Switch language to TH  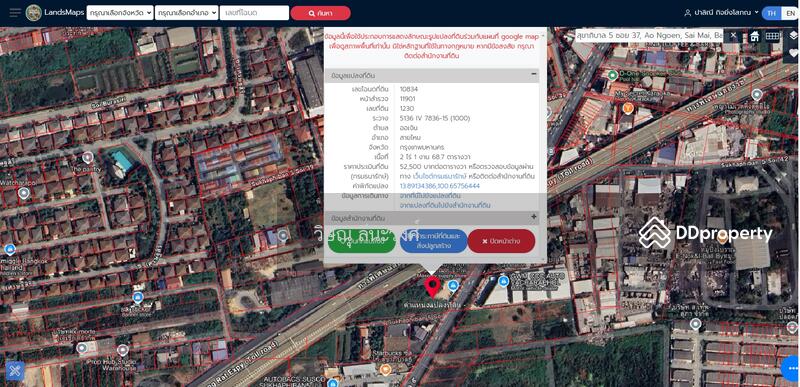[x=771, y=13]
